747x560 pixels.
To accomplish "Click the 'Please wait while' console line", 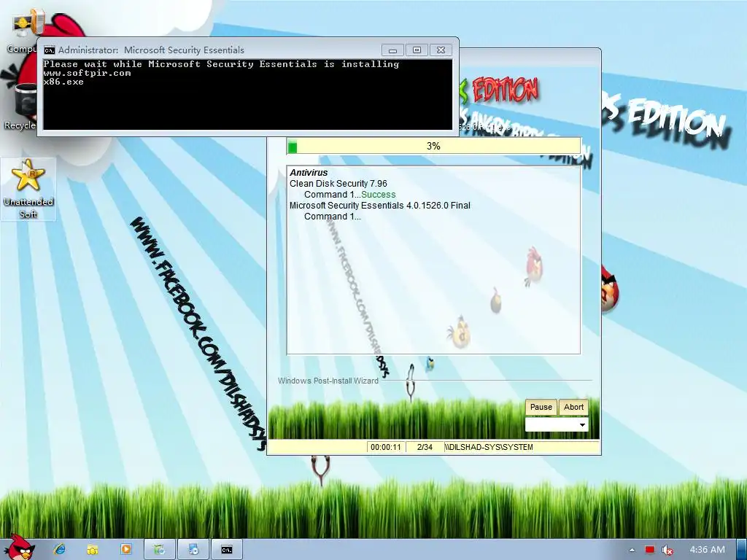I will pyautogui.click(x=221, y=64).
